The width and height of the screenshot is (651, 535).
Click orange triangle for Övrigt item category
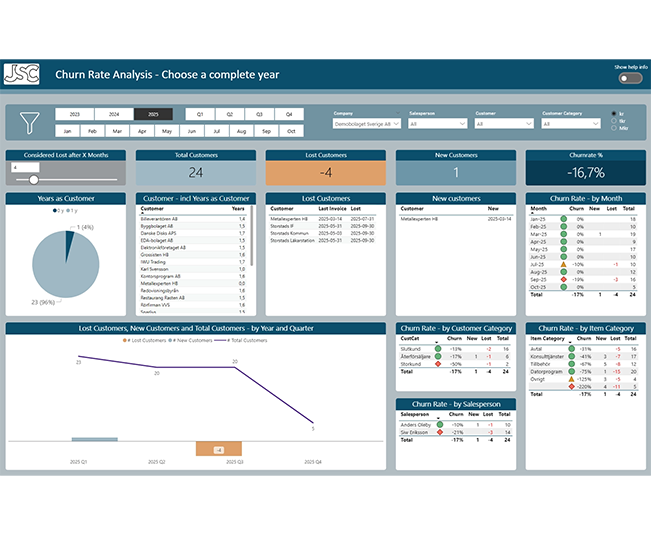point(571,379)
